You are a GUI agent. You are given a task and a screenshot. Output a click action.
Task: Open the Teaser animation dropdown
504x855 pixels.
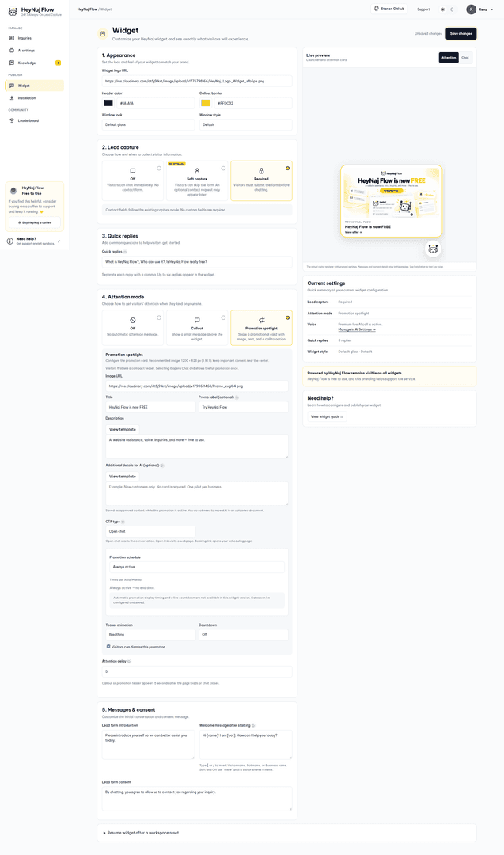coord(150,635)
